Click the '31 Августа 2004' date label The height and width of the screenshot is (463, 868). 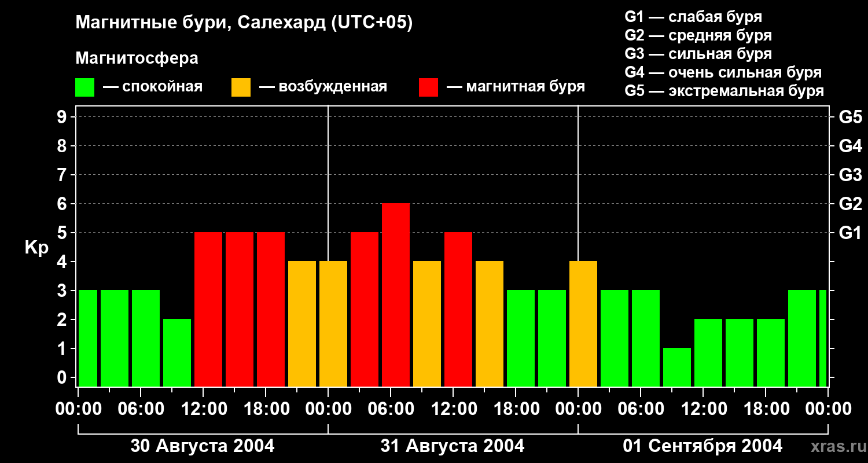point(453,446)
